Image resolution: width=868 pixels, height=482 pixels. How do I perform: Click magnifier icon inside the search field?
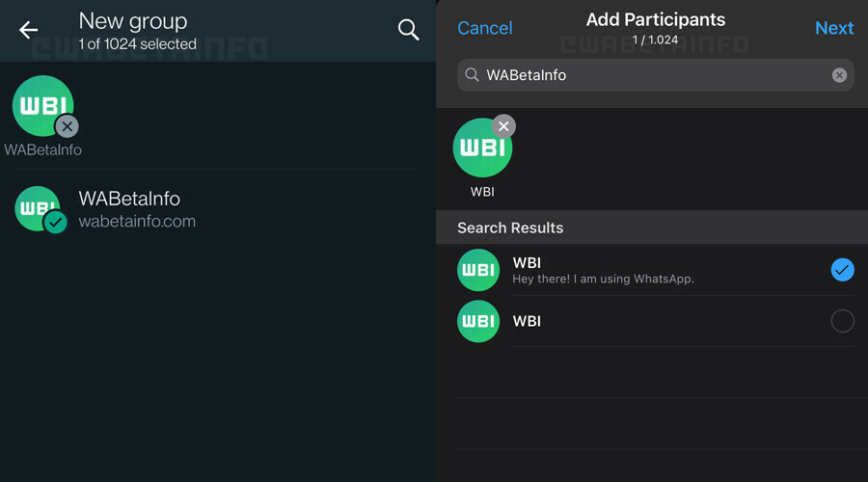[x=472, y=74]
